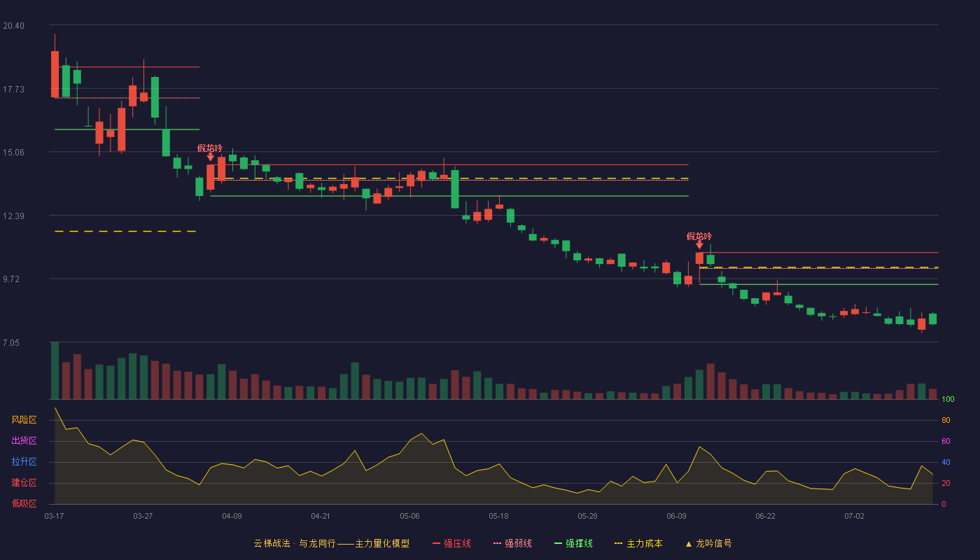The image size is (980, 560).
Task: Toggle the 强撑线 legend series
Action: click(573, 543)
